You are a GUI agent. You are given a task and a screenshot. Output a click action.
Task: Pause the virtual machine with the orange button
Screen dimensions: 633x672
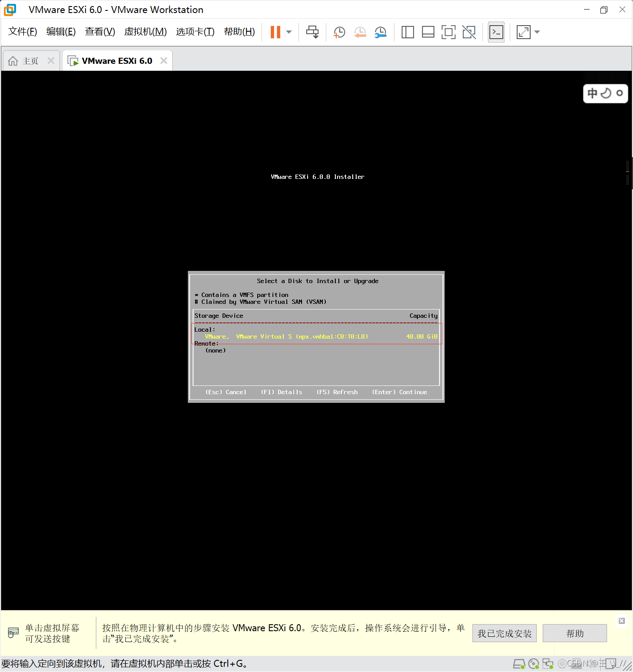click(x=276, y=32)
